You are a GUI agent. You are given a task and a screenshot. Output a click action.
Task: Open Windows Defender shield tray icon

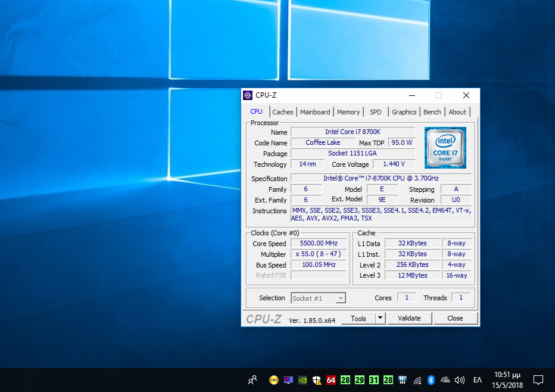(317, 380)
